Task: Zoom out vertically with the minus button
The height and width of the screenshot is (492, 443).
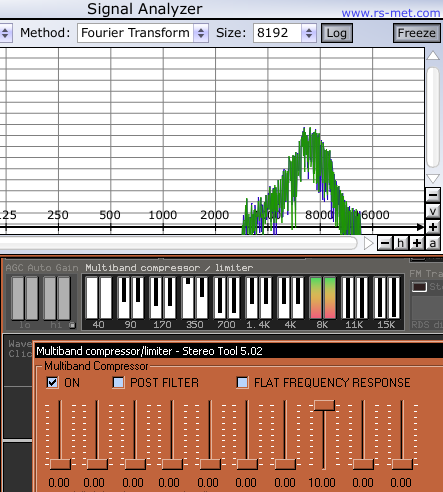Action: point(433,195)
